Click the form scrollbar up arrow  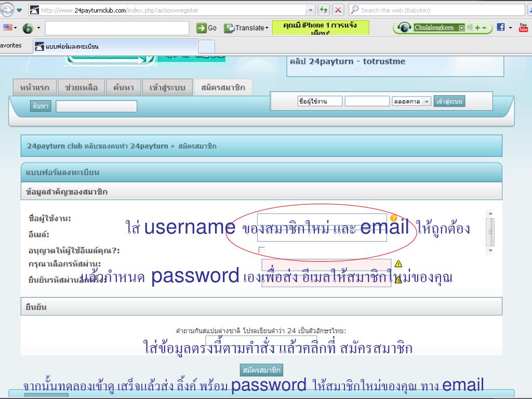coord(490,214)
